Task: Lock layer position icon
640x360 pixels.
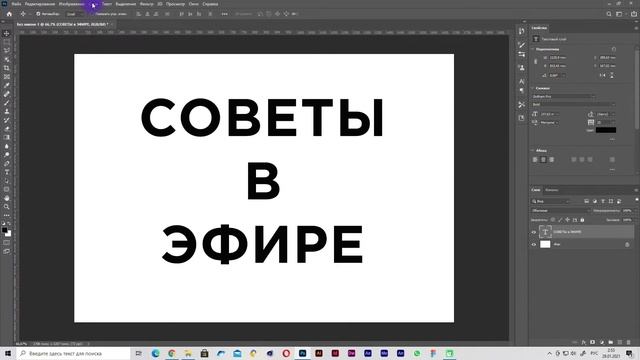Action: point(567,220)
